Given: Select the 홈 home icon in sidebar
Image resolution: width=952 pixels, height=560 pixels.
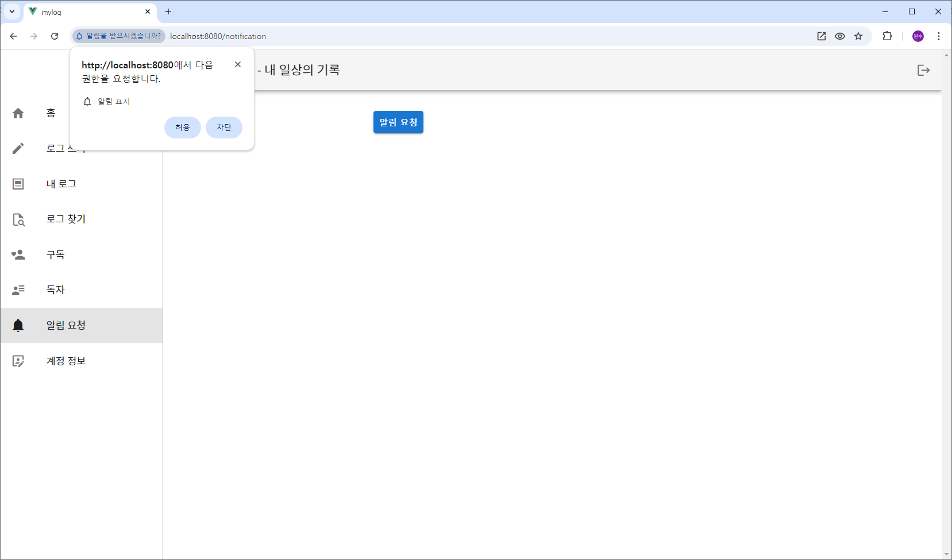Looking at the screenshot, I should click(x=18, y=113).
